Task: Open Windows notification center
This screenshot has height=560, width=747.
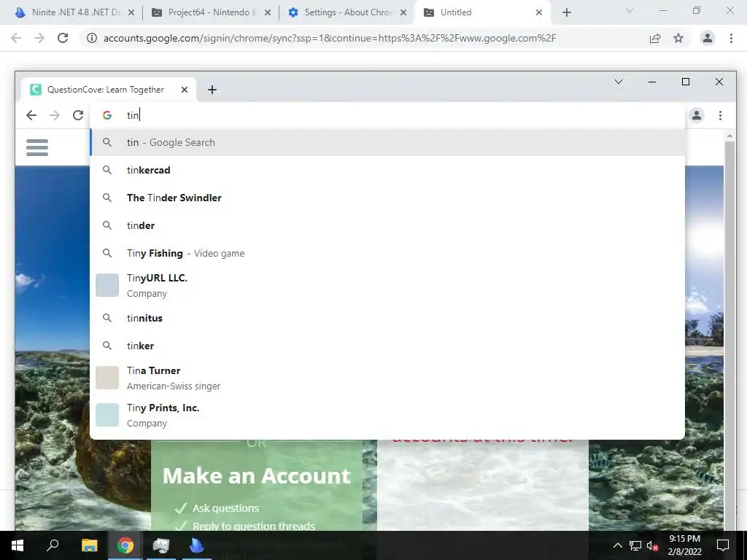Action: [x=723, y=545]
